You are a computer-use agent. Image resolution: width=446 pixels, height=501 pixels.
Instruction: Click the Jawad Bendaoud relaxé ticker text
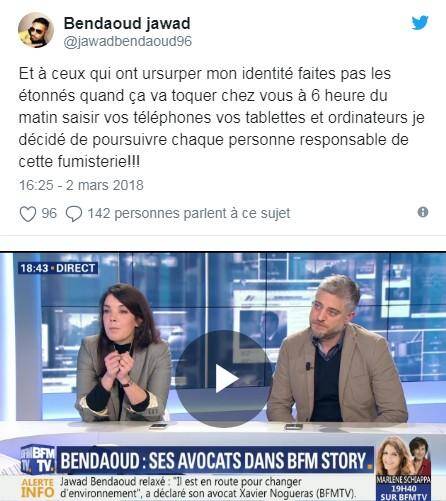coord(208,487)
